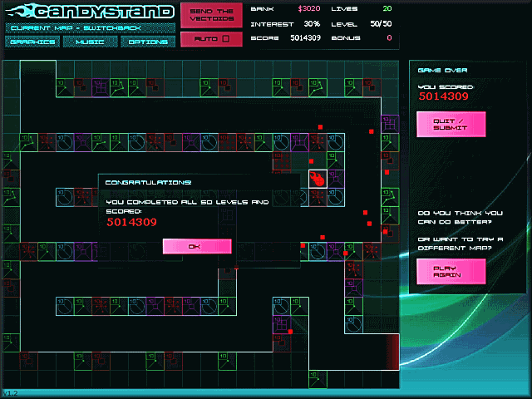Click the Game Over heading

coord(442,71)
